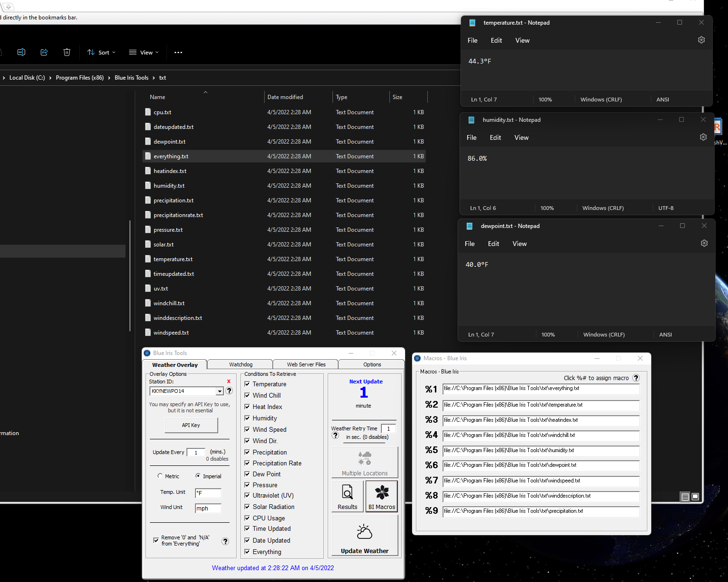Click Local Disk (C:) breadcrumb
Viewport: 728px width, 582px height.
[x=27, y=78]
